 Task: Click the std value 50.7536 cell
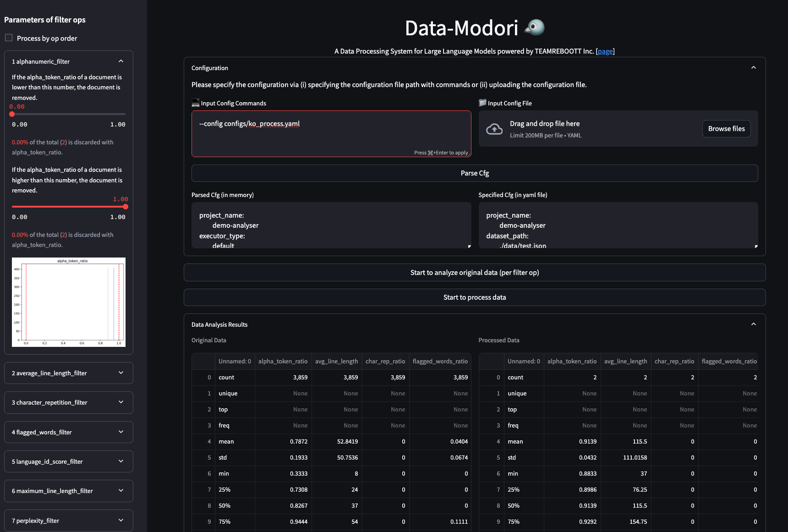tap(337, 458)
